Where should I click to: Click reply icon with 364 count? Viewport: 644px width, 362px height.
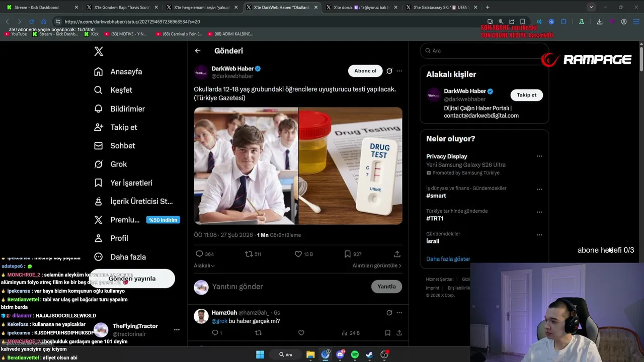tap(199, 254)
